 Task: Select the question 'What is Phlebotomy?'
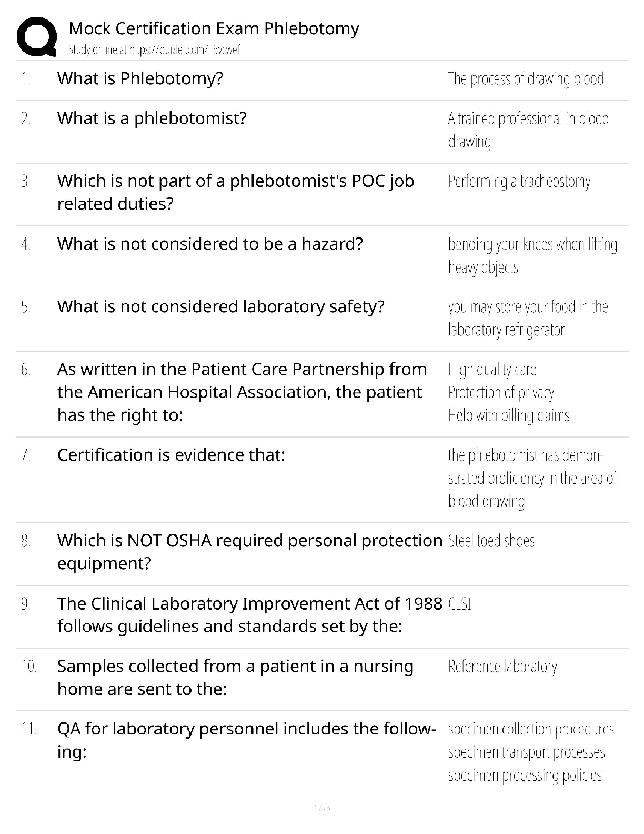140,78
